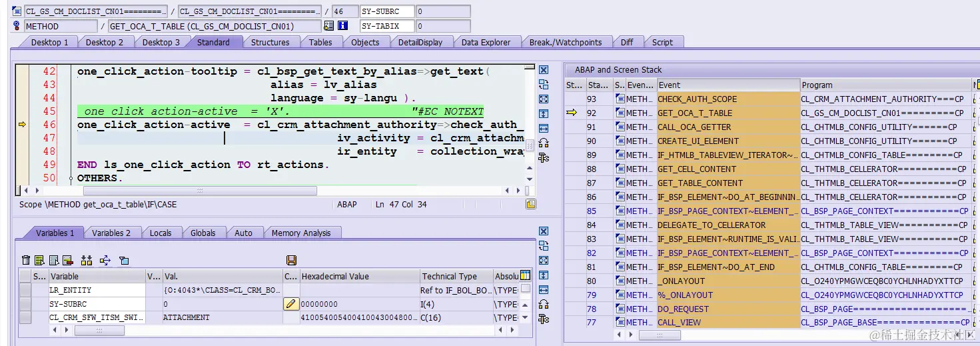Image resolution: width=980 pixels, height=346 pixels.
Task: Select CHECK_AUTH_SCOPE event in the stack
Action: 728,99
